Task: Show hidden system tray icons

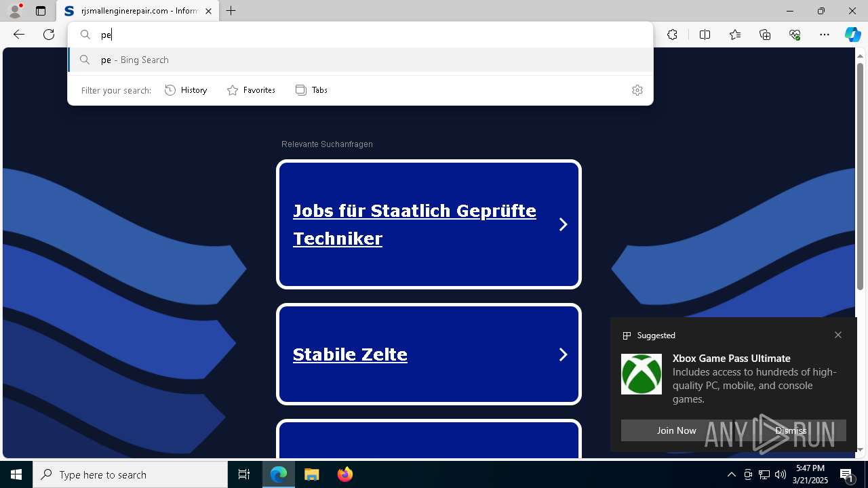Action: pos(731,474)
